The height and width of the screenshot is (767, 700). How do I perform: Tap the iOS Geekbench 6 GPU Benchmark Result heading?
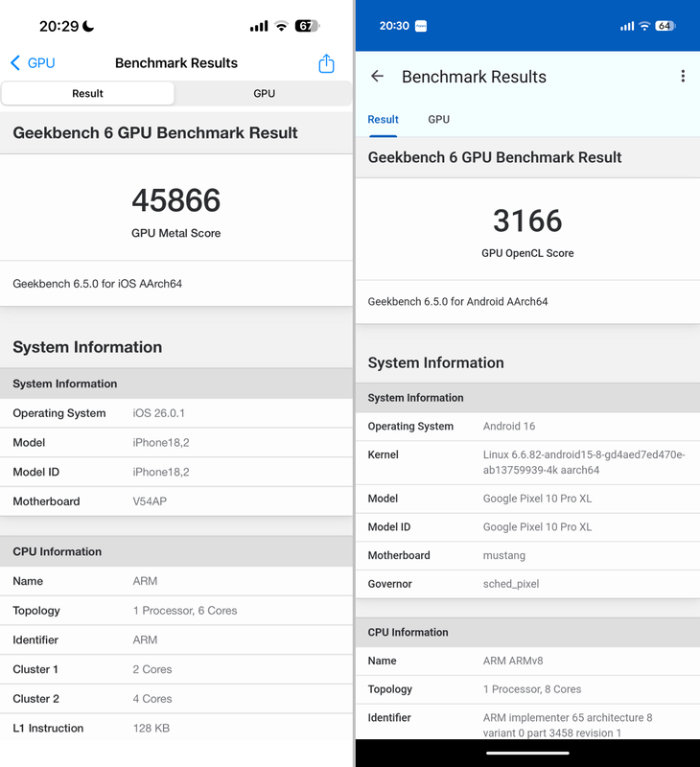(155, 133)
